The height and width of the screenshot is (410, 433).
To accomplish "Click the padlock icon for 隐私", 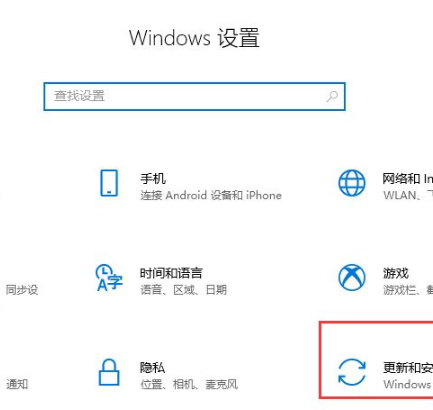I will [x=109, y=372].
